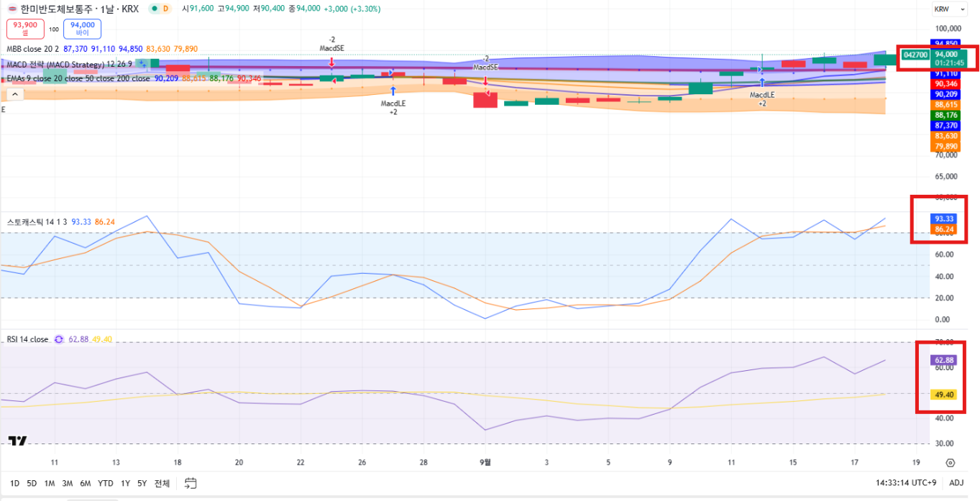980x501 pixels.
Task: Click the 94,000 바이 buy button
Action: (x=82, y=29)
